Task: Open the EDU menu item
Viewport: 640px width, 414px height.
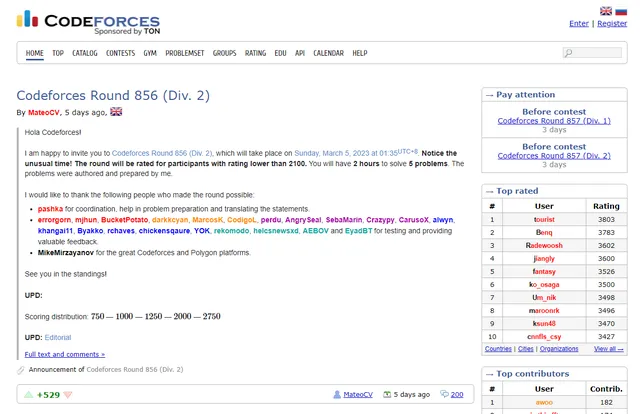Action: [x=280, y=53]
